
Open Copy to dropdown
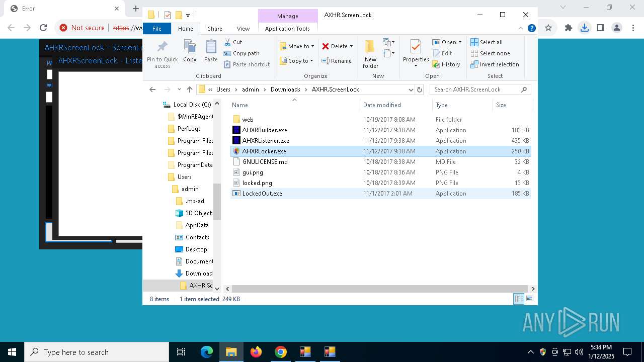click(297, 61)
